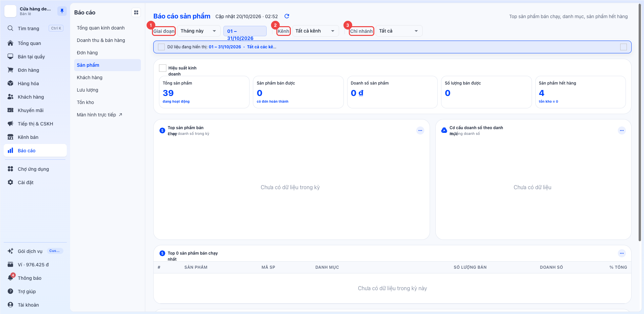Click the pin icon beside store name
Image resolution: width=644 pixels, height=314 pixels.
(62, 11)
